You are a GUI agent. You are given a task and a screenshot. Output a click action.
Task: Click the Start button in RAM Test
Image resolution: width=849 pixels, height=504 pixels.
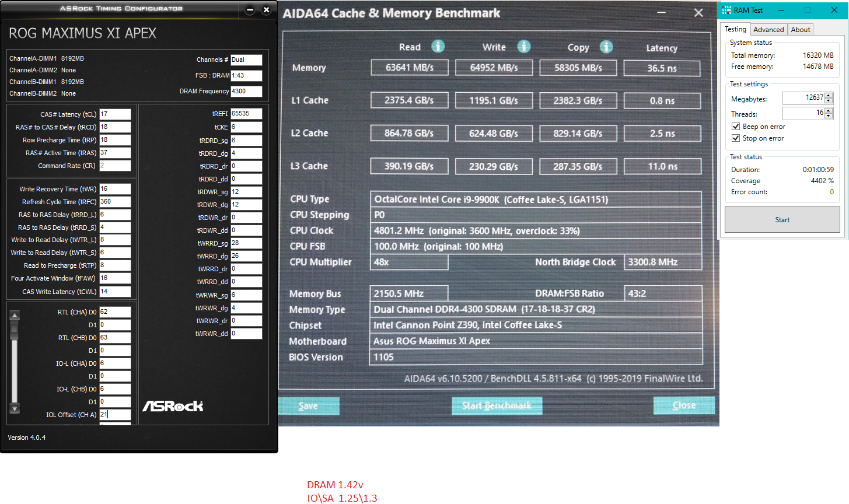782,220
